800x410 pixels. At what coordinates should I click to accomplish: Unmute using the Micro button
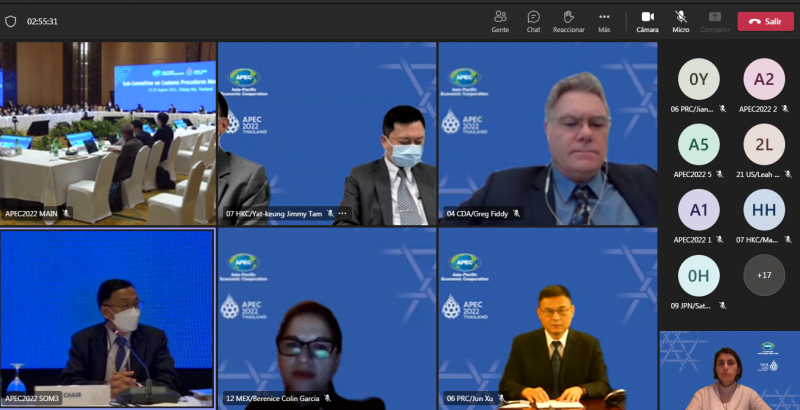point(680,20)
